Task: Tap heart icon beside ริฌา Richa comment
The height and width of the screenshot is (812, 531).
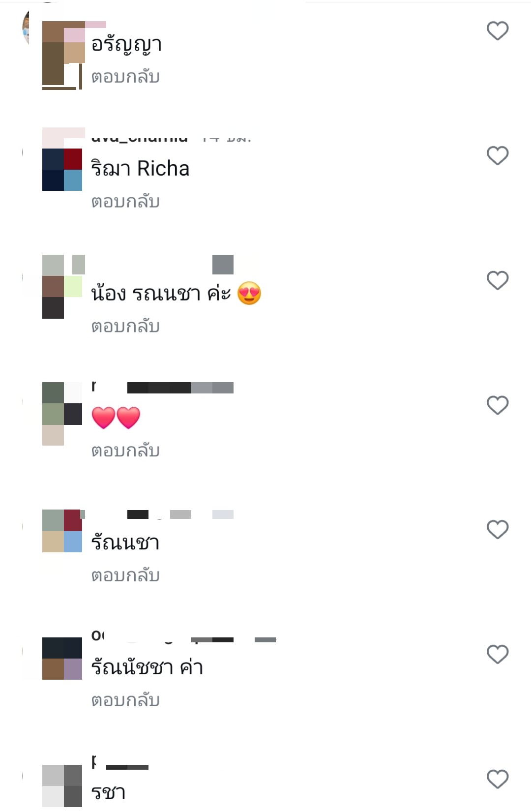Action: (x=498, y=156)
